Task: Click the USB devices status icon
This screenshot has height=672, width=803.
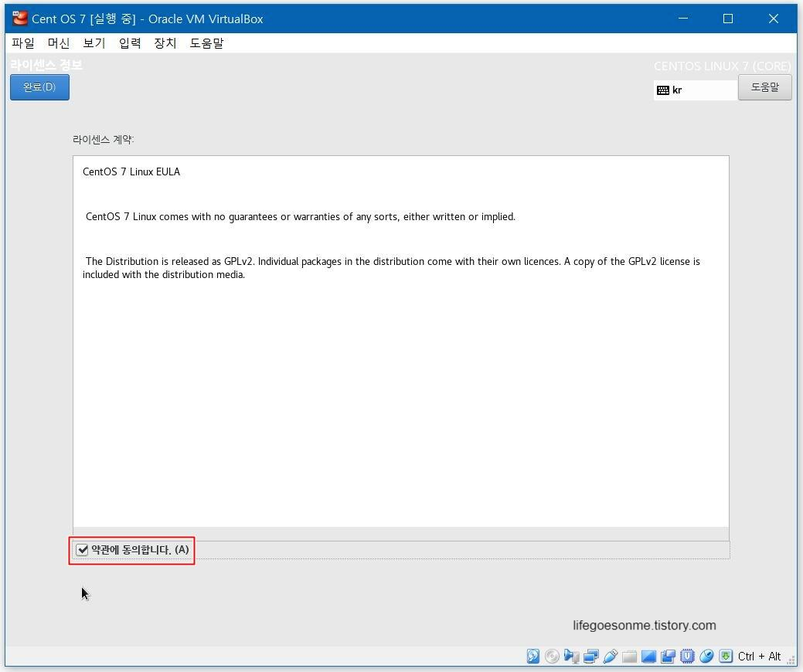Action: (x=611, y=656)
